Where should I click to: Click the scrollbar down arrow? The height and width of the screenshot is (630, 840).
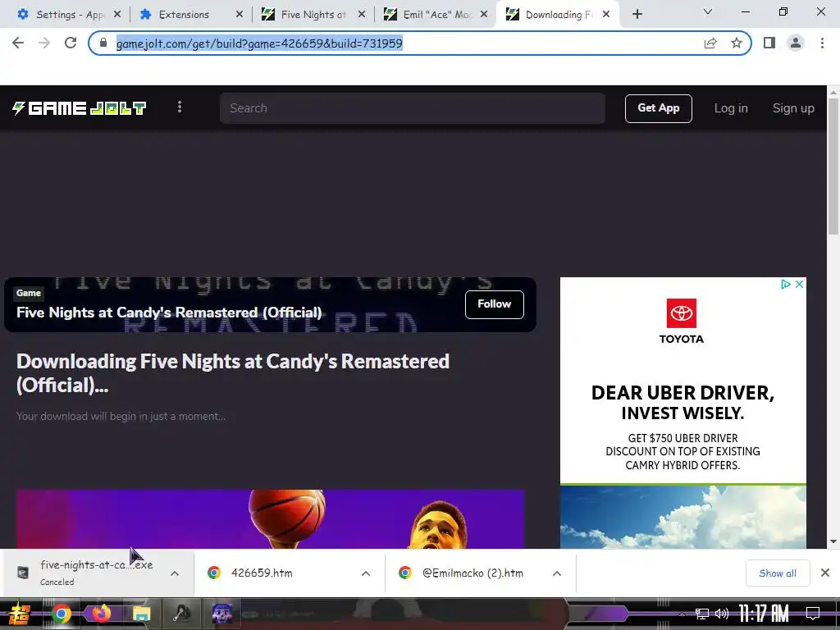pyautogui.click(x=833, y=541)
